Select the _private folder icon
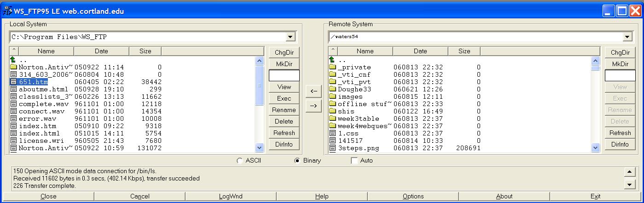644x203 pixels. (332, 67)
